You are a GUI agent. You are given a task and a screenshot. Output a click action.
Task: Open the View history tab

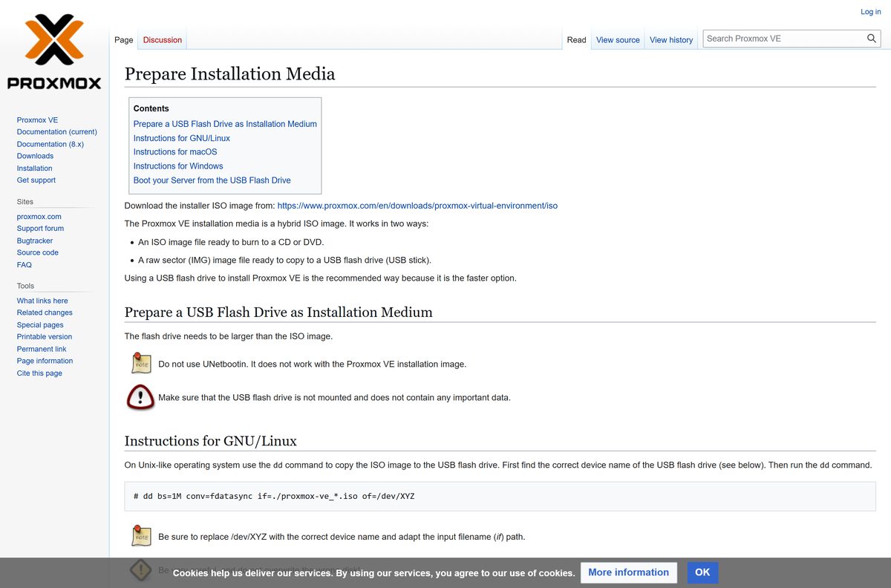pos(671,40)
